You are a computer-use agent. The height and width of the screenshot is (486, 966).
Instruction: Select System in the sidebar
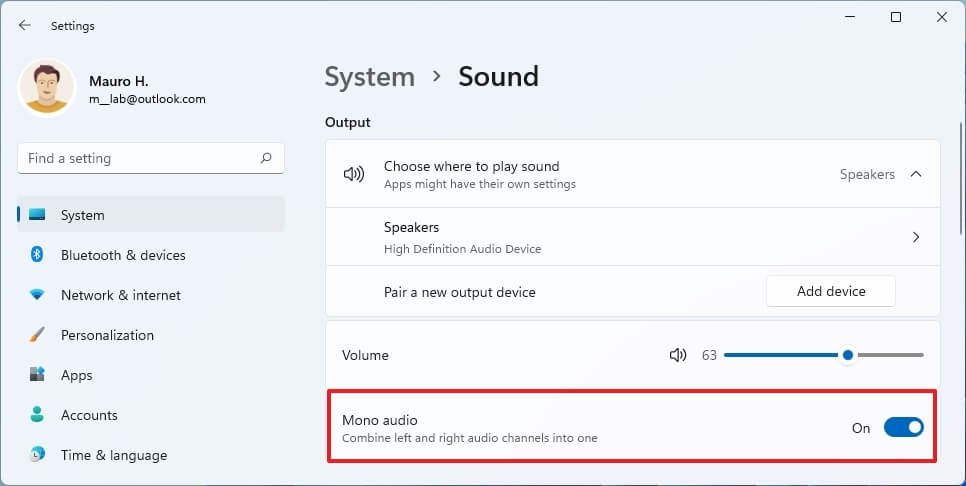point(82,215)
